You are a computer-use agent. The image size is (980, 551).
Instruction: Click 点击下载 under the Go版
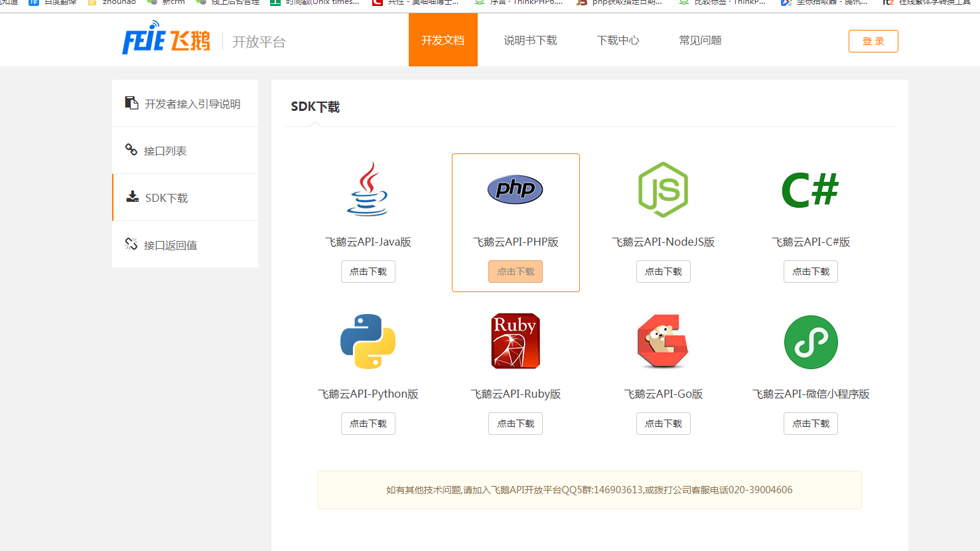tap(664, 424)
